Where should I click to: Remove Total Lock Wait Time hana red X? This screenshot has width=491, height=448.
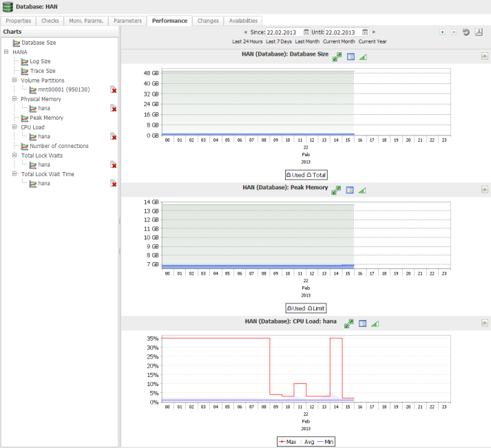[x=114, y=184]
